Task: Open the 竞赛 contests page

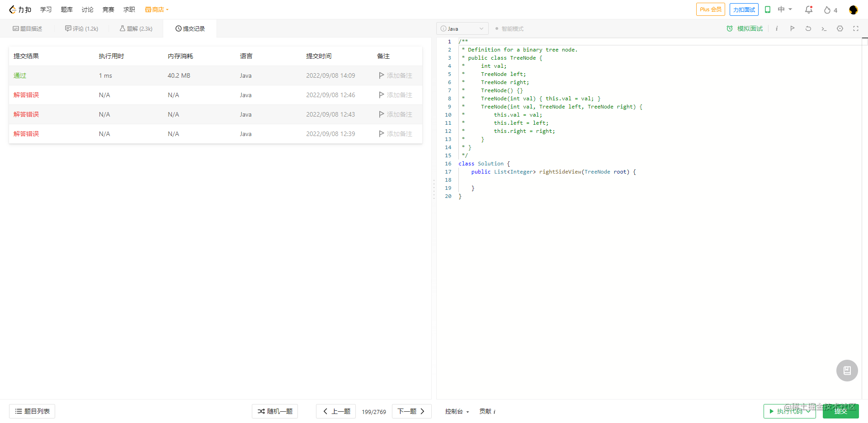Action: click(x=108, y=9)
